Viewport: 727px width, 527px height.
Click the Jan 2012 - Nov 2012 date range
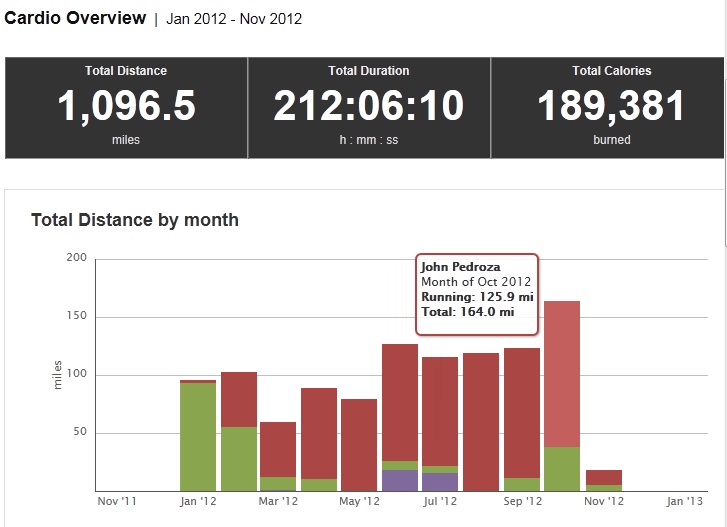234,19
